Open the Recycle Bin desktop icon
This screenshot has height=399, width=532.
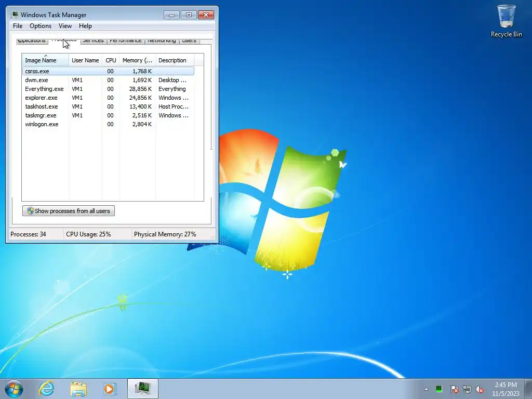coord(506,21)
